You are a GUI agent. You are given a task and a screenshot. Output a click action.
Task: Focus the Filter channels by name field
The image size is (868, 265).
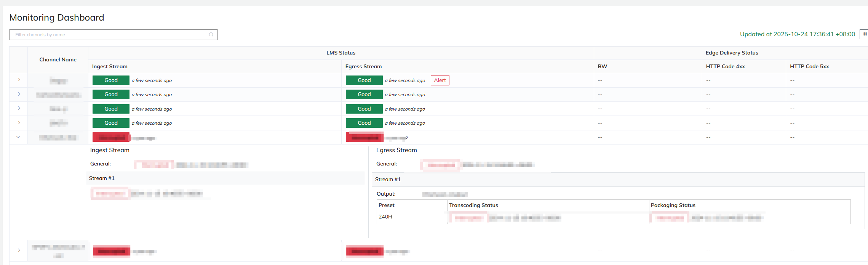click(110, 35)
